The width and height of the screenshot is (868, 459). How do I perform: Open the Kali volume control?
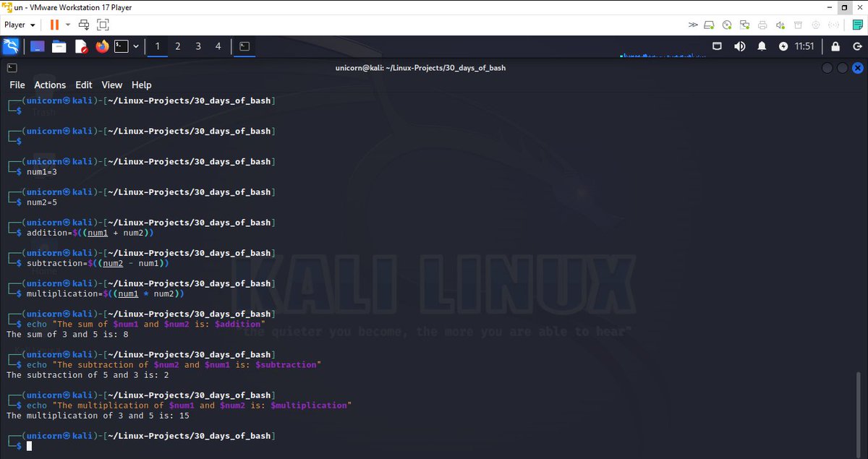point(740,46)
